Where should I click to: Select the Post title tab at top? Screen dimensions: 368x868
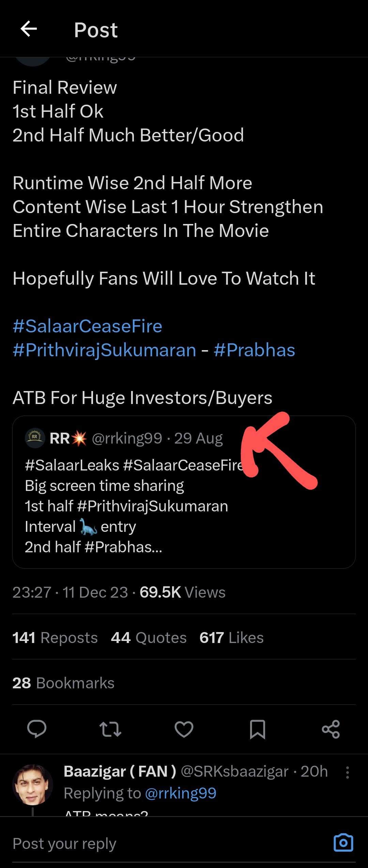click(96, 30)
